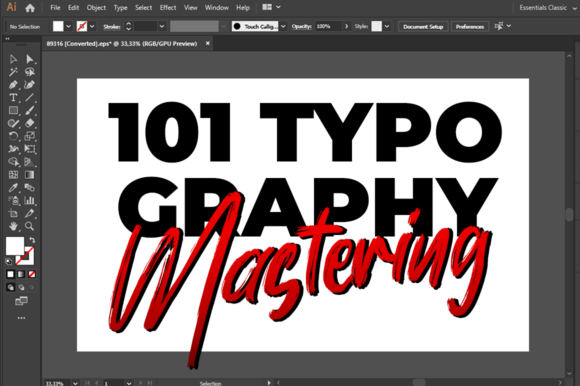Choose the Line Segment tool

pyautogui.click(x=30, y=98)
